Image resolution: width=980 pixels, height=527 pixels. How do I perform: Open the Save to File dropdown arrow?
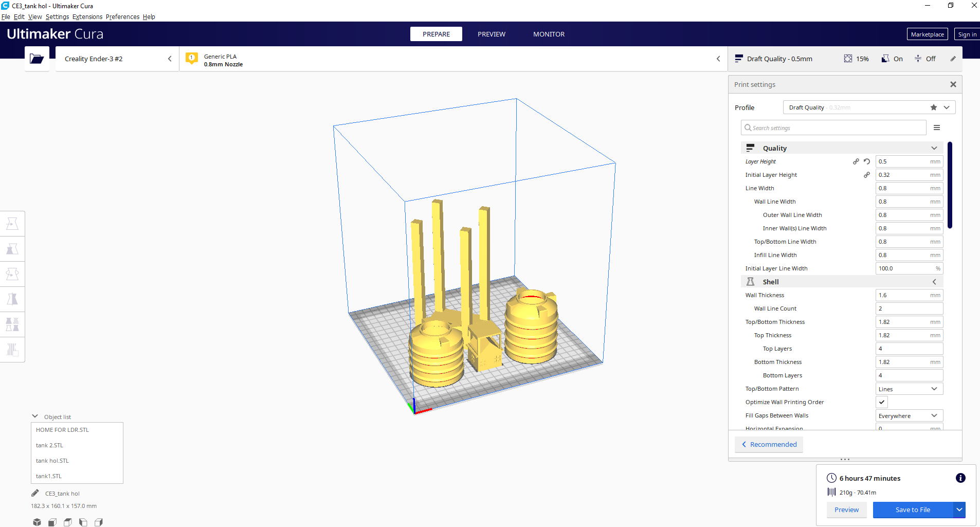[x=959, y=510]
